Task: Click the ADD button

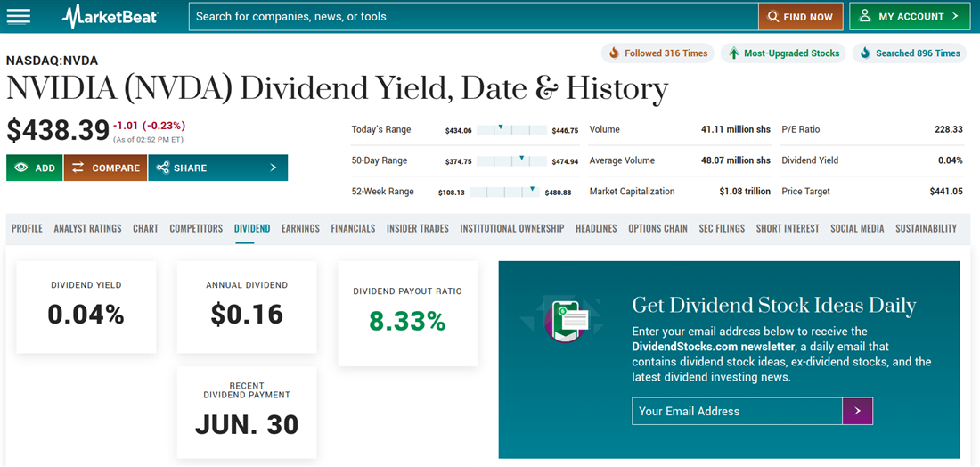Action: click(35, 168)
